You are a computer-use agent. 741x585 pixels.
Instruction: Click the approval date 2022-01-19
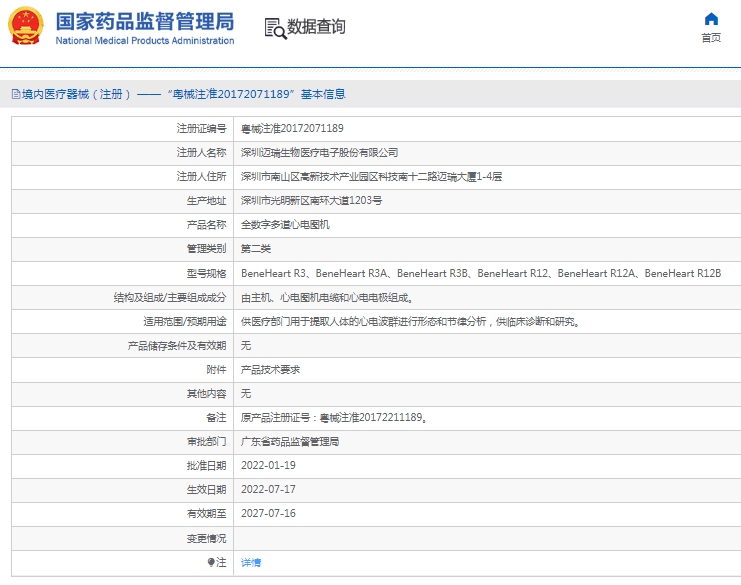(x=268, y=465)
